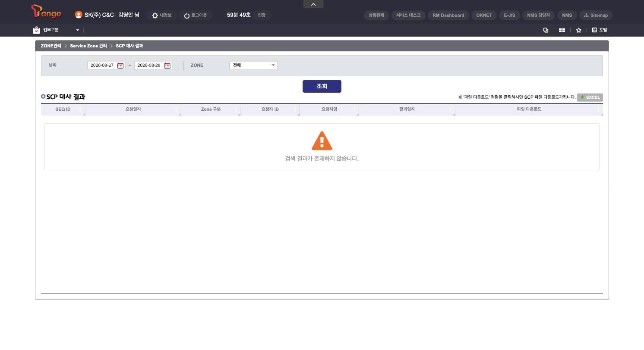Open the 상황관제 menu
Image resolution: width=644 pixels, height=350 pixels.
coord(376,15)
